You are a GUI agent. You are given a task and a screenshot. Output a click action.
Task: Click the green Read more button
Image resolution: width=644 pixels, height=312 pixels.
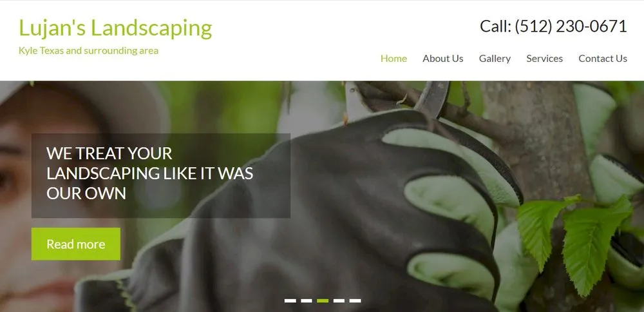tap(76, 244)
